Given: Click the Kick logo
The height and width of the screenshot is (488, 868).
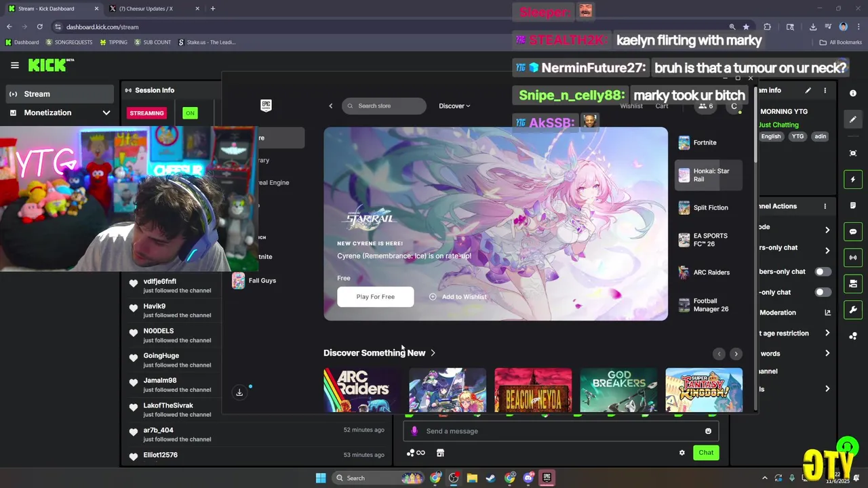Looking at the screenshot, I should [50, 65].
